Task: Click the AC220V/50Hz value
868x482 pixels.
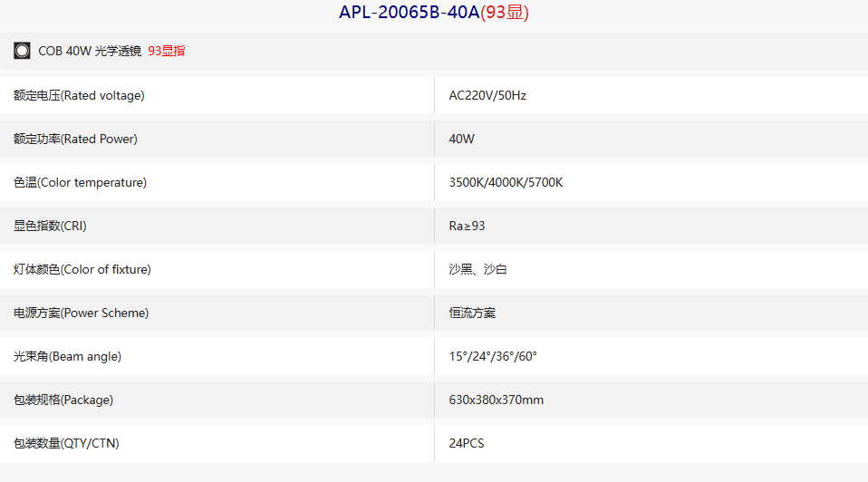Action: pyautogui.click(x=487, y=96)
